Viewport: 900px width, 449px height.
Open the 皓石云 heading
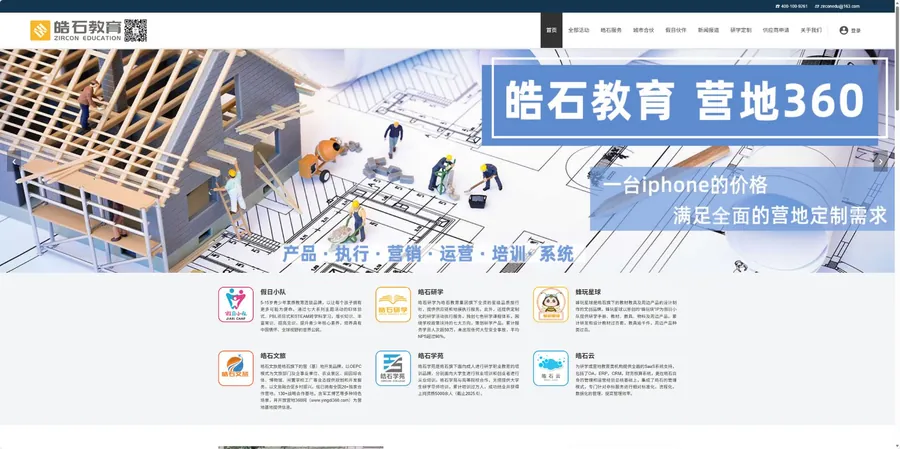coord(585,355)
